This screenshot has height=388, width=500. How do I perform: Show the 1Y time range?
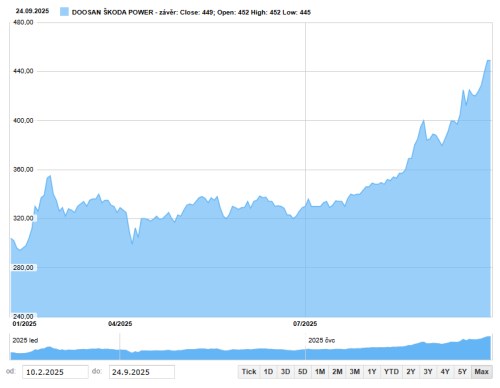click(x=372, y=372)
